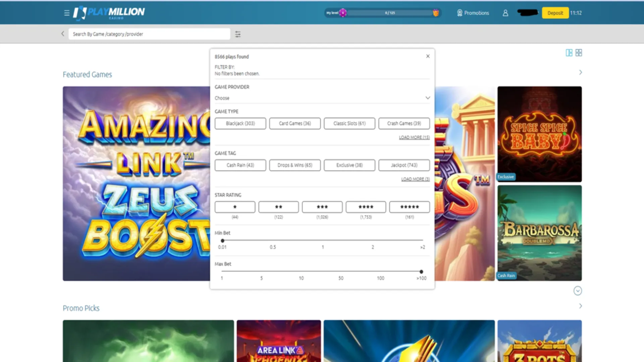
Task: Click Load More (15) under Game Type
Action: [414, 137]
